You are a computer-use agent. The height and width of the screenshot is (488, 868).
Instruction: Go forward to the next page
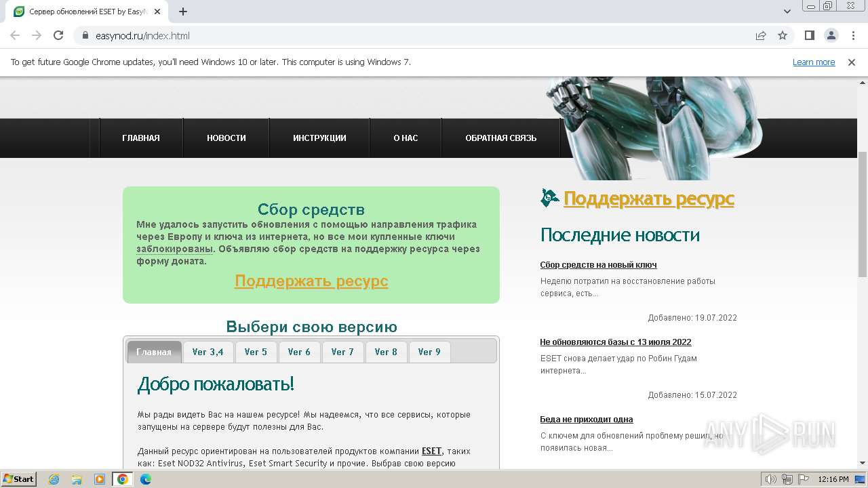coord(37,35)
